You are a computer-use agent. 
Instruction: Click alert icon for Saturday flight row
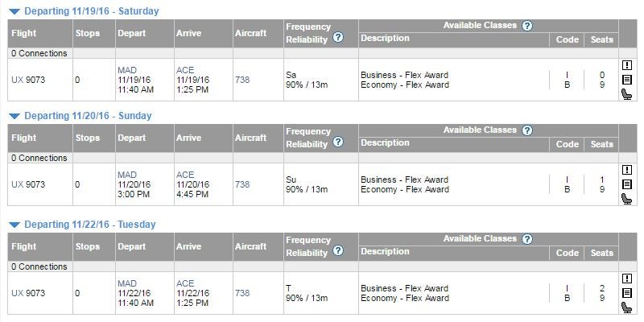[x=627, y=65]
